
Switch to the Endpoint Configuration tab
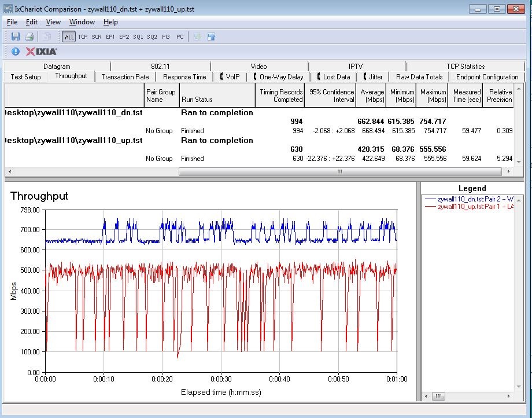487,77
